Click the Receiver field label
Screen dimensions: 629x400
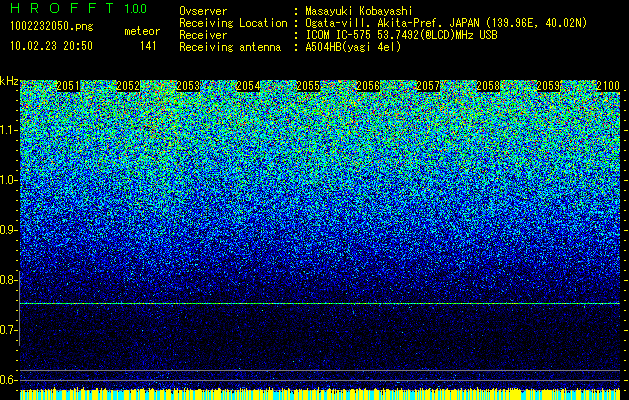[x=203, y=35]
